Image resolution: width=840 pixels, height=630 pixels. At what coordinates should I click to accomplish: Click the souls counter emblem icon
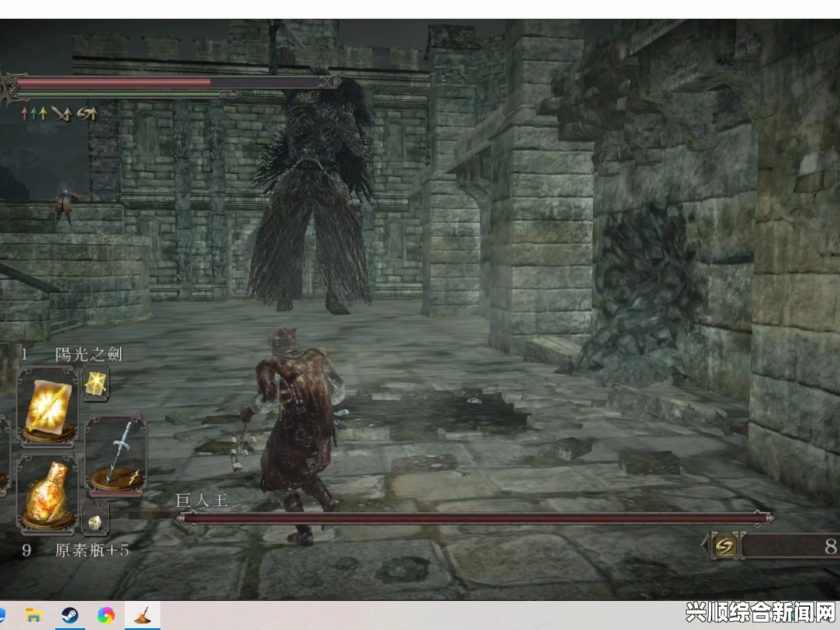(x=724, y=546)
